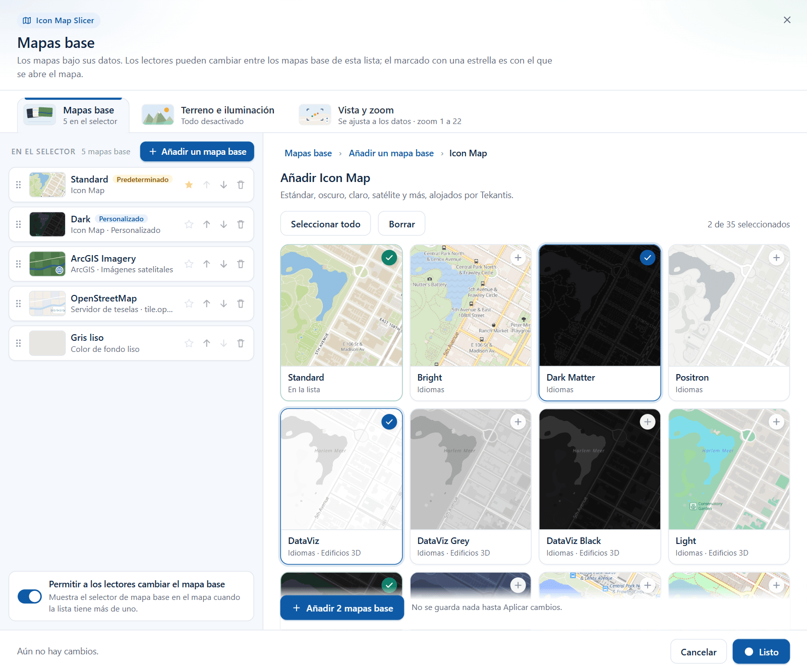Grab the drag handle of ArcGIS Imagery

point(19,264)
